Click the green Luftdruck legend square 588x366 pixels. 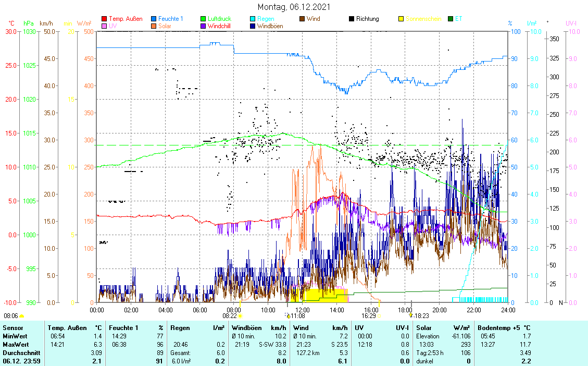pyautogui.click(x=203, y=19)
